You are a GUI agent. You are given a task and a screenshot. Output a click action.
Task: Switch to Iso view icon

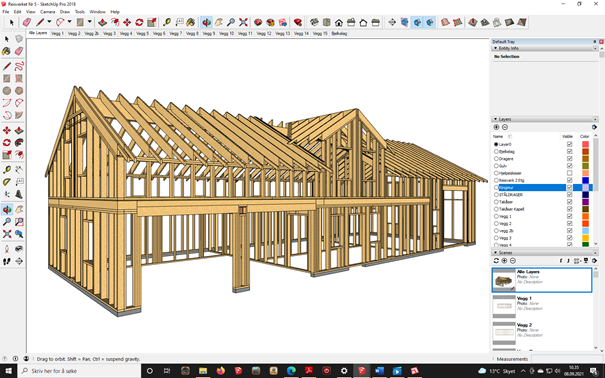(x=314, y=22)
